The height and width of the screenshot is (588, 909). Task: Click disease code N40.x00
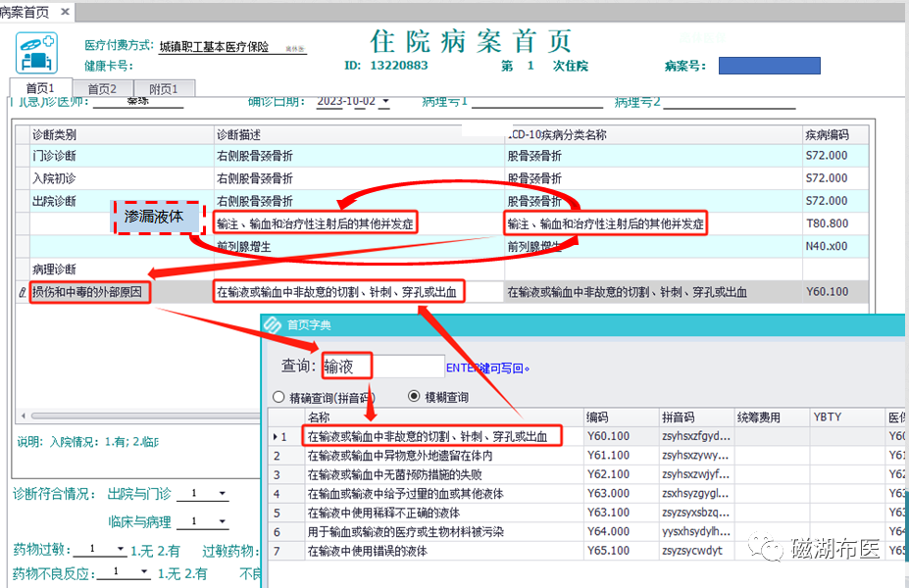(826, 246)
